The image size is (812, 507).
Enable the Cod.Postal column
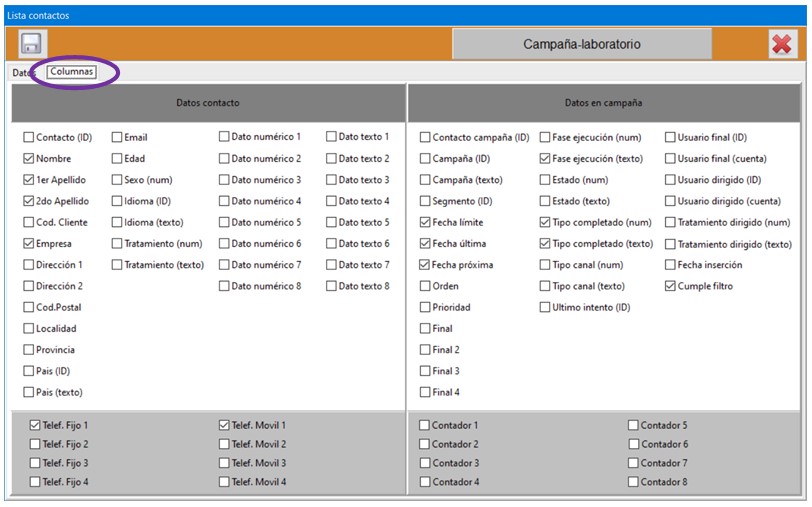click(x=28, y=307)
